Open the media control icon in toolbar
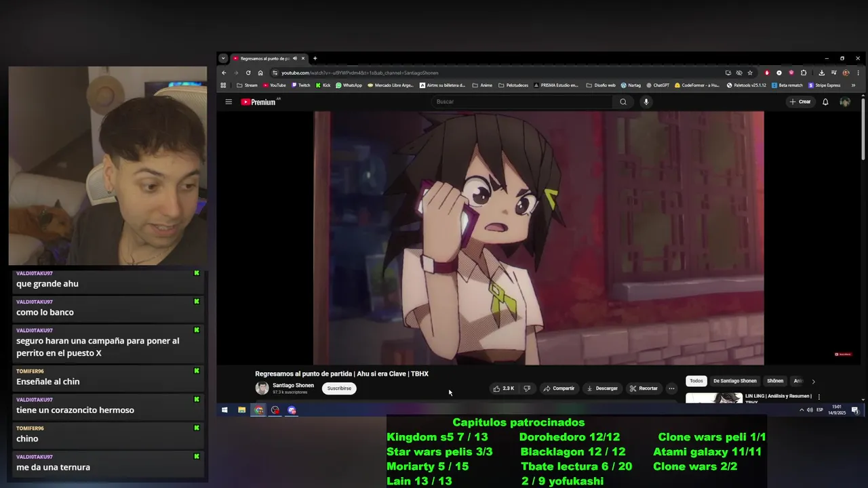868x488 pixels. pyautogui.click(x=834, y=73)
